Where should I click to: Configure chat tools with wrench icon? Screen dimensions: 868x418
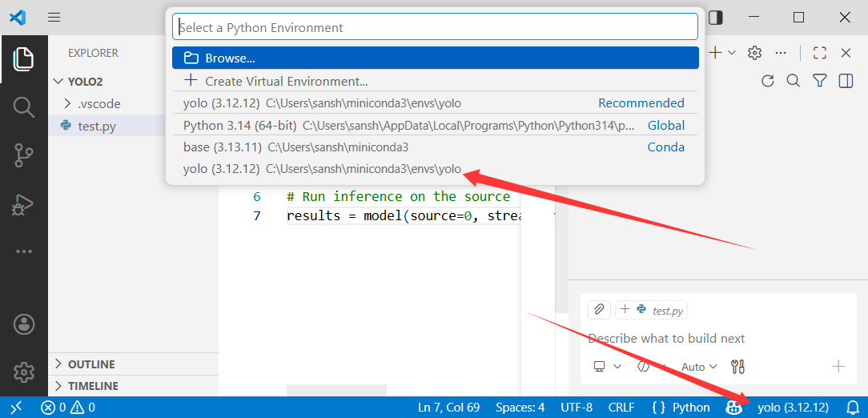[738, 367]
